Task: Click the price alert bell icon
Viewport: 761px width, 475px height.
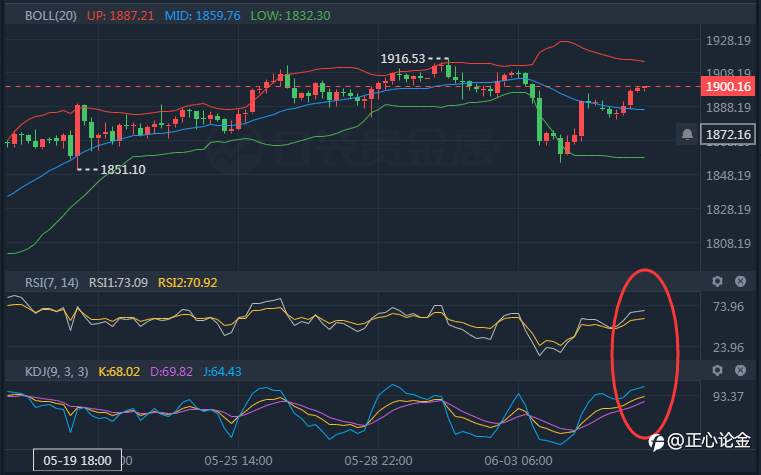Action: tap(687, 134)
